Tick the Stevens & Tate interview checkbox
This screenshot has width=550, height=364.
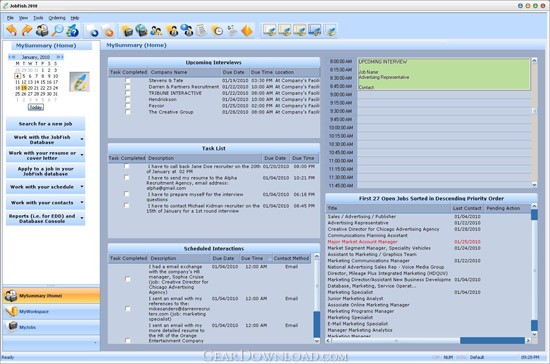(128, 81)
